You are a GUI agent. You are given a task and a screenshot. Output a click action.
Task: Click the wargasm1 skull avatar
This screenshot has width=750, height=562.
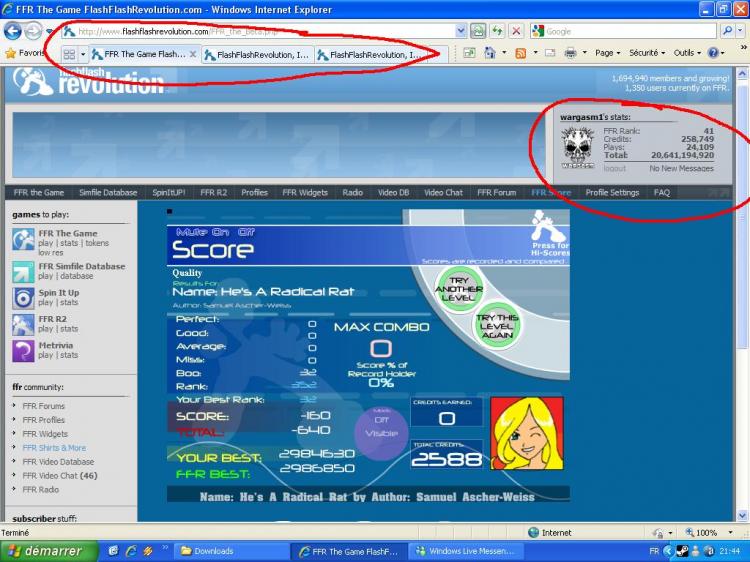(x=577, y=148)
